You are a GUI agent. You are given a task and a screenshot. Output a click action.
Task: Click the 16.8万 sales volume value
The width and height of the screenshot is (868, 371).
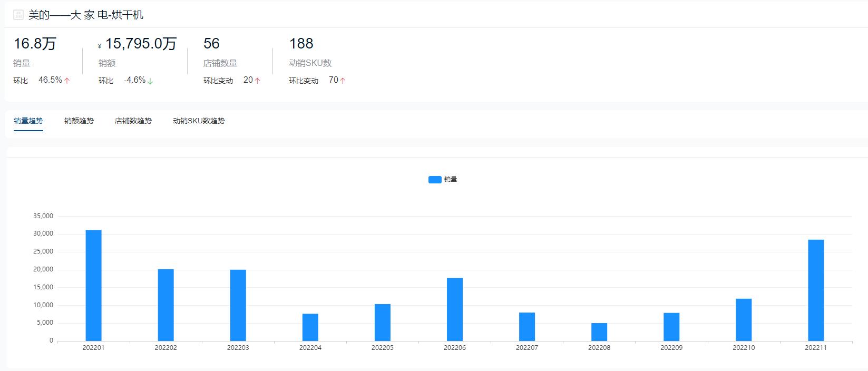35,44
